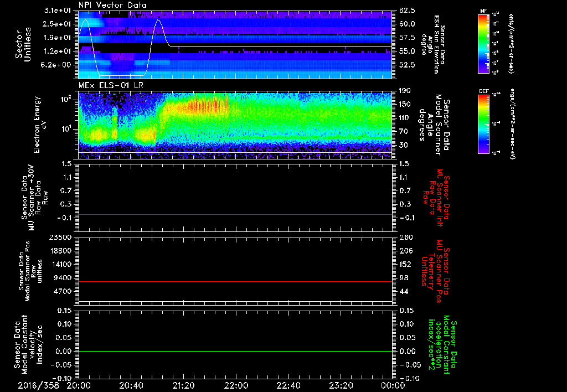Viewport: 567px width, 392px height.
Task: Click the "23500" scanner position tick
Action: pyautogui.click(x=61, y=238)
